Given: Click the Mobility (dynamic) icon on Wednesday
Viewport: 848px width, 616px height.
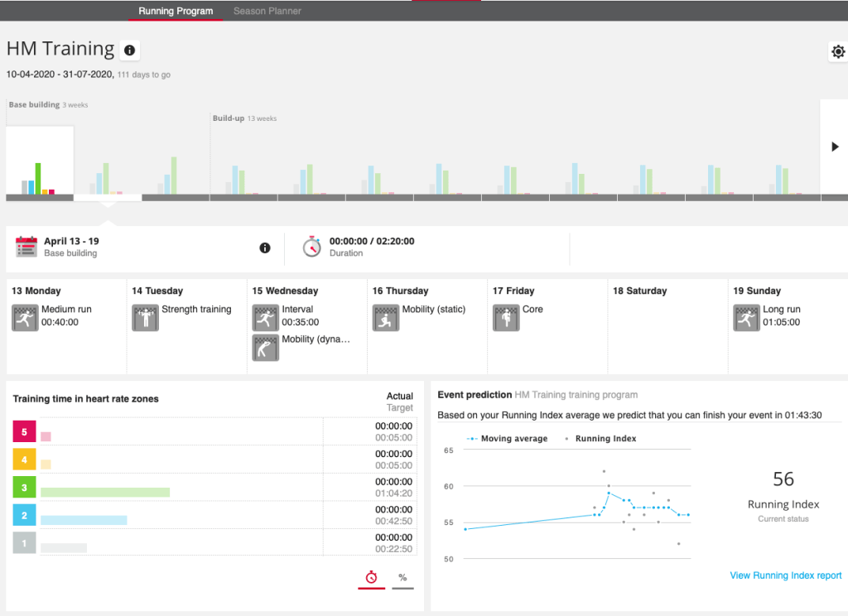Looking at the screenshot, I should coord(265,348).
